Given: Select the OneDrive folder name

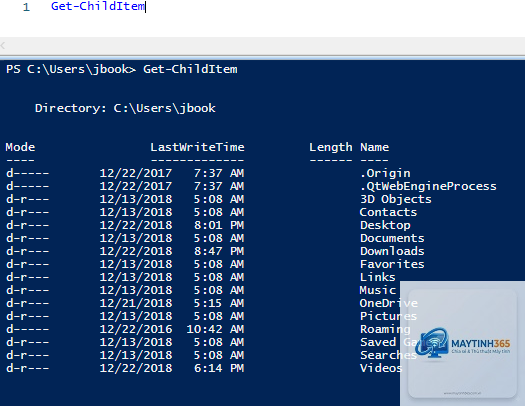Looking at the screenshot, I should tap(388, 303).
